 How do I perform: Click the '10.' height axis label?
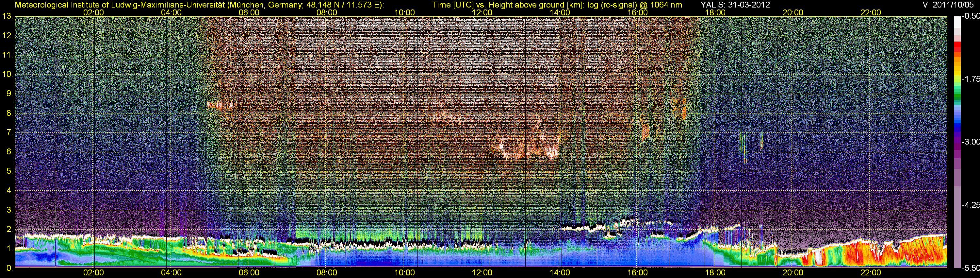(x=8, y=74)
